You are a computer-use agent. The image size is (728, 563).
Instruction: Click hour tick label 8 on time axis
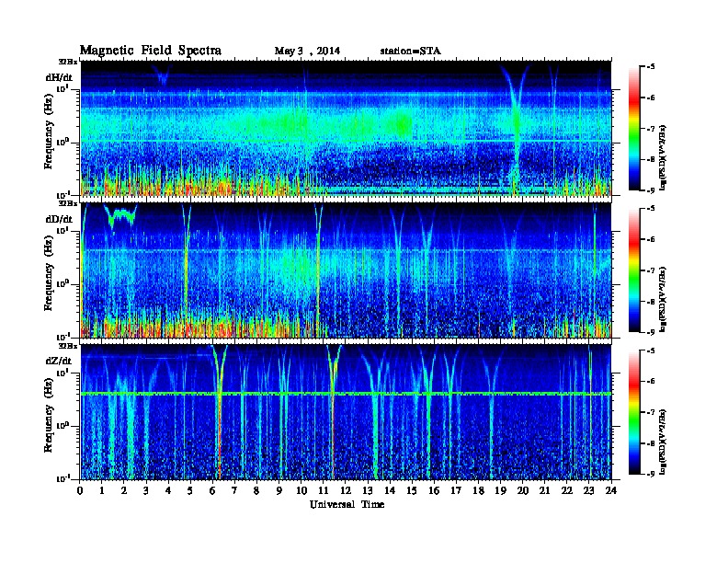click(x=256, y=490)
